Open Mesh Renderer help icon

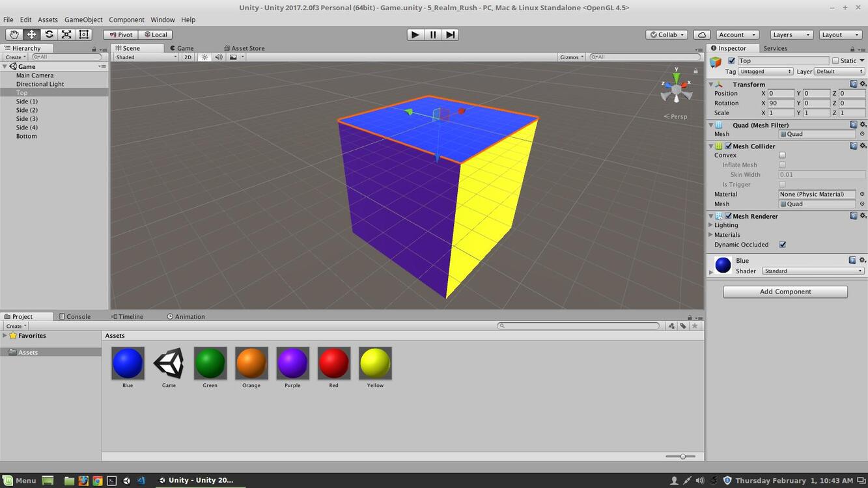coord(853,215)
